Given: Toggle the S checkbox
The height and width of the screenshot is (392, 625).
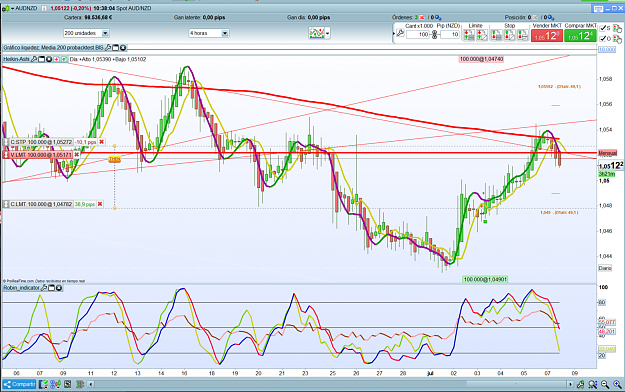Looking at the screenshot, I should (603, 28).
